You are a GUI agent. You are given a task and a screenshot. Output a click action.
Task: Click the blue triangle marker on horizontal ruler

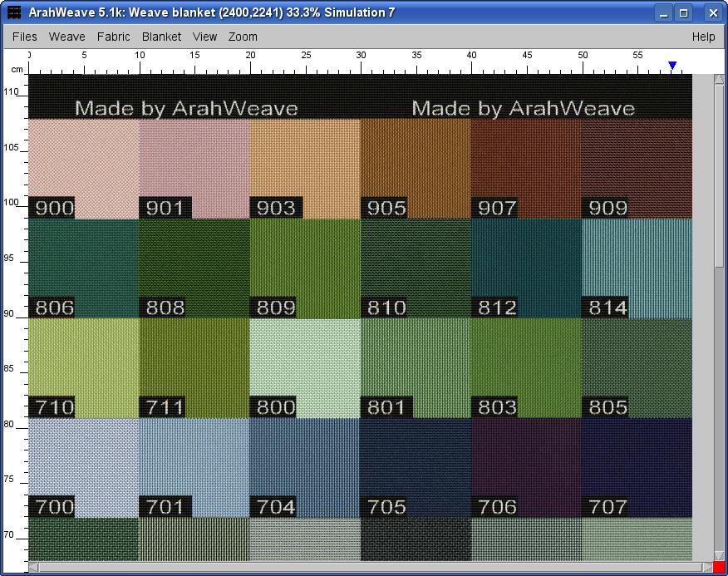[x=672, y=66]
